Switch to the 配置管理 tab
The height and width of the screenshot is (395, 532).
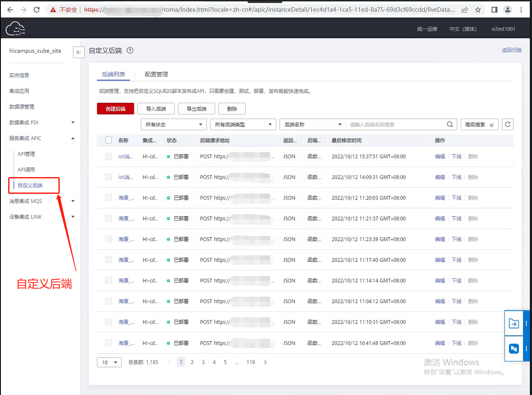click(156, 74)
